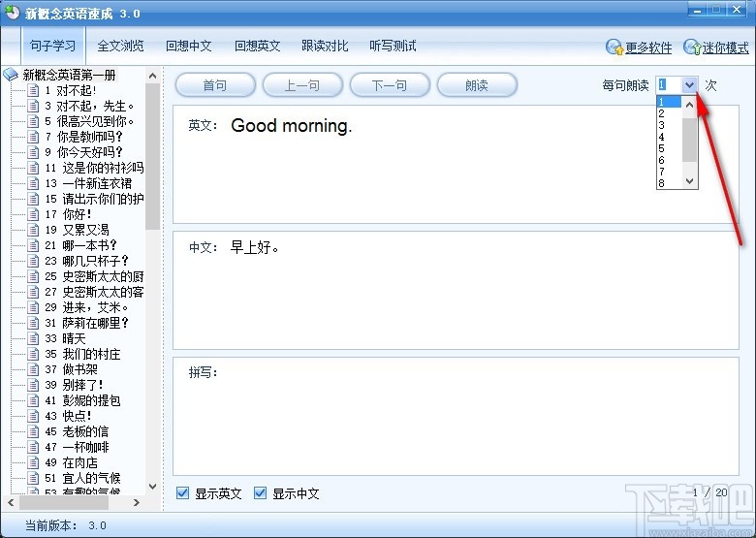Viewport: 756px width, 538px height.
Task: Open the 全文浏览 tab
Action: [120, 46]
